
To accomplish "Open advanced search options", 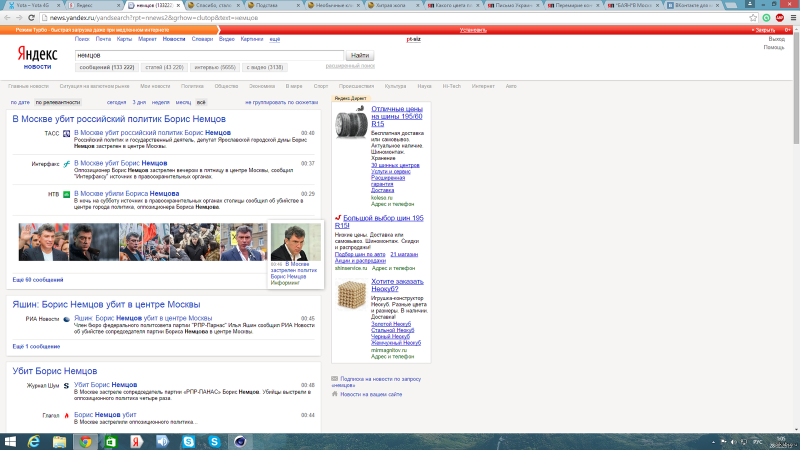I will [350, 65].
